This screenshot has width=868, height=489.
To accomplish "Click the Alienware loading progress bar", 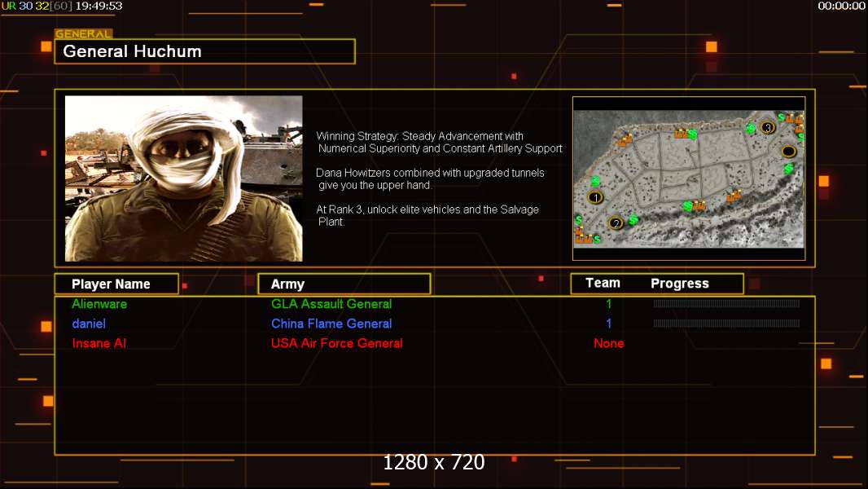I will click(726, 303).
